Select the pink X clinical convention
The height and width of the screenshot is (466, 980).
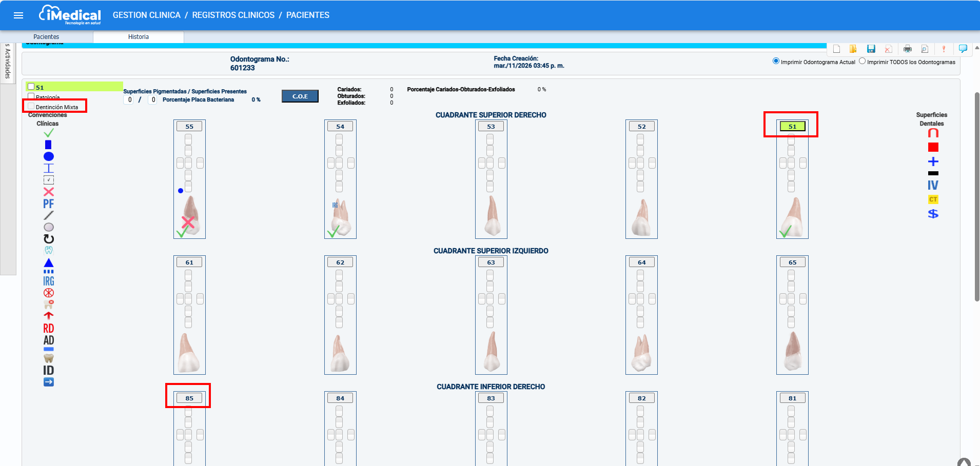coord(49,192)
